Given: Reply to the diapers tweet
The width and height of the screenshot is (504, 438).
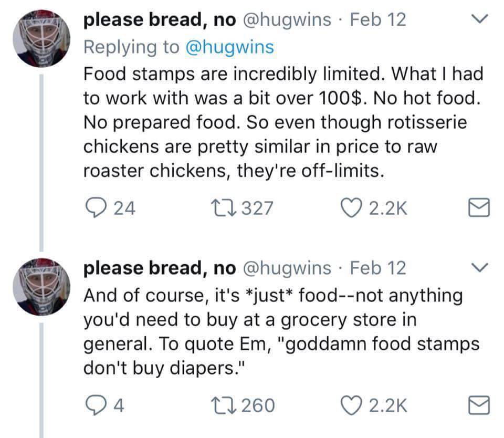Looking at the screenshot, I should [x=95, y=404].
